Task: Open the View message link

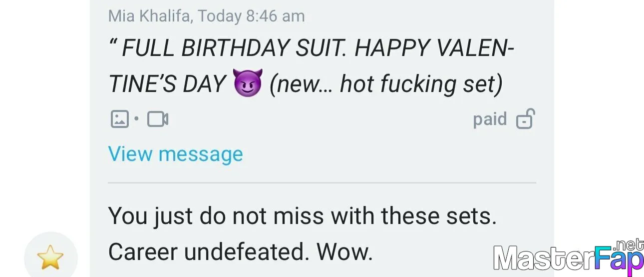Action: 175,154
